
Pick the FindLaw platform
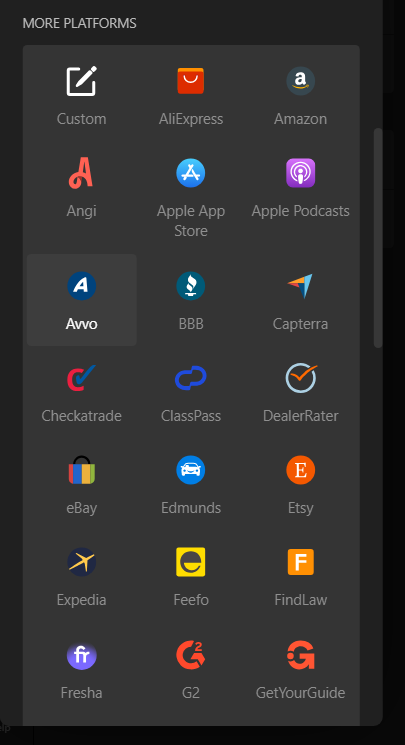pos(300,576)
